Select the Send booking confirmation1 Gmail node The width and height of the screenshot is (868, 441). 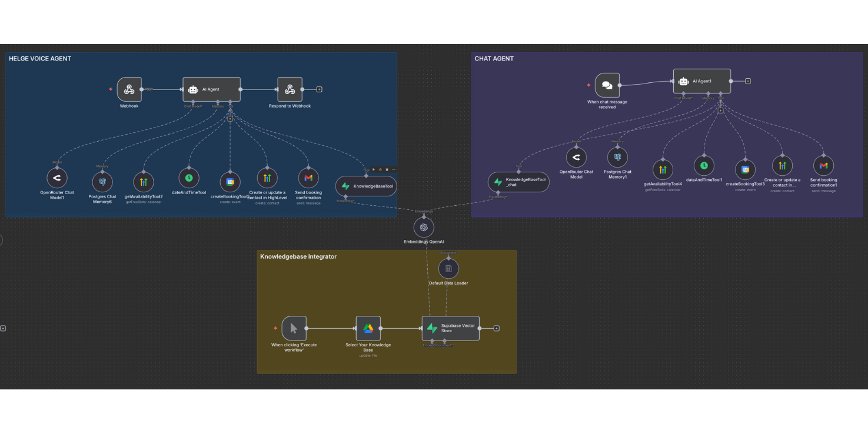(823, 166)
